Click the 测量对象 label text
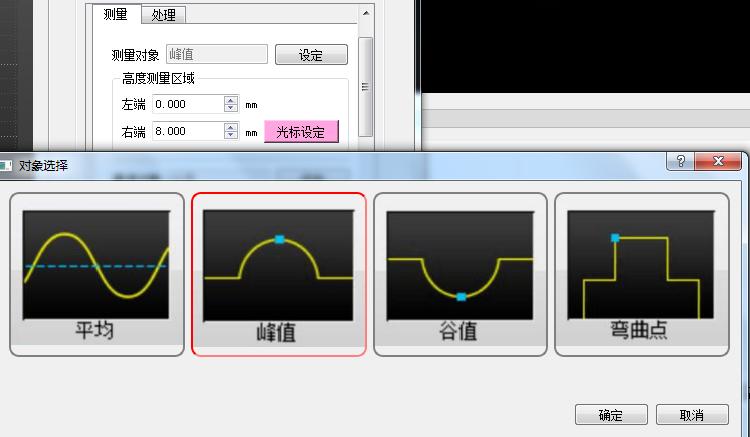The width and height of the screenshot is (750, 437). 135,55
